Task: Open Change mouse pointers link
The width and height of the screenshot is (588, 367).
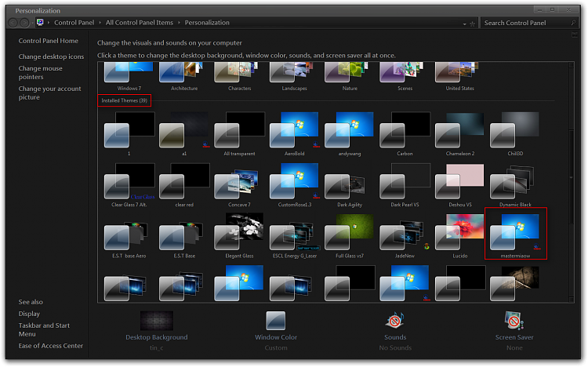Action: pyautogui.click(x=41, y=72)
